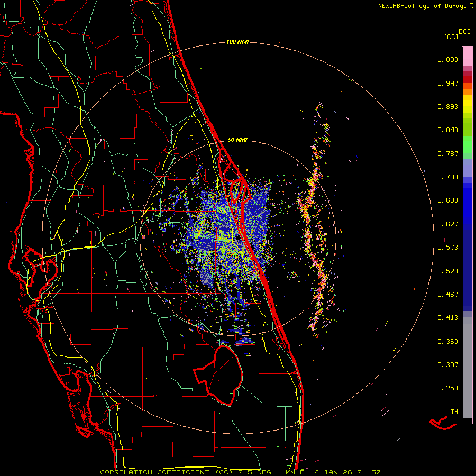
Task: Click the pink top segment of the color bar
Action: [467, 57]
